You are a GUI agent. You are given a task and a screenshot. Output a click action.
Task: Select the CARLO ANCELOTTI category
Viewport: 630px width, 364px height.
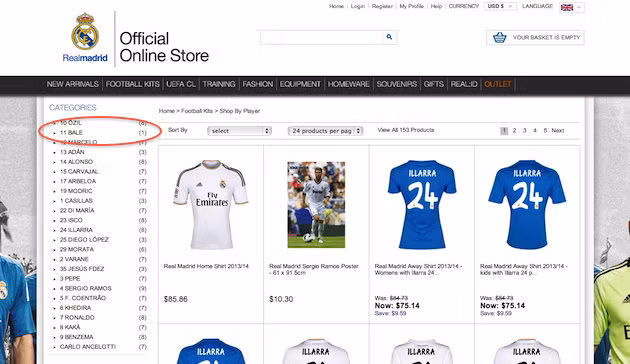(x=88, y=347)
